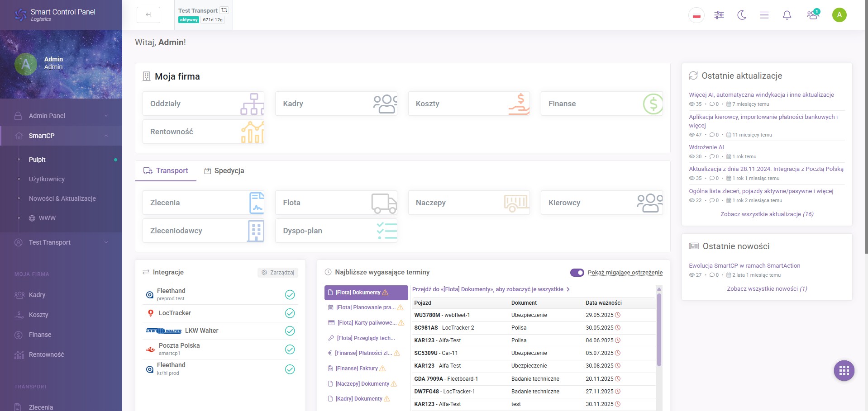Switch to the Spedycja tab
The height and width of the screenshot is (411, 868).
[224, 170]
